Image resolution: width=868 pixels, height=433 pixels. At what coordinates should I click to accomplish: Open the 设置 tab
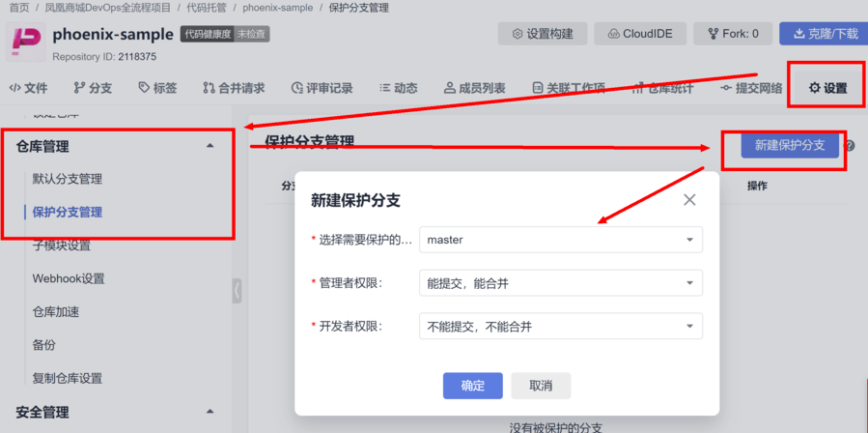click(x=827, y=88)
